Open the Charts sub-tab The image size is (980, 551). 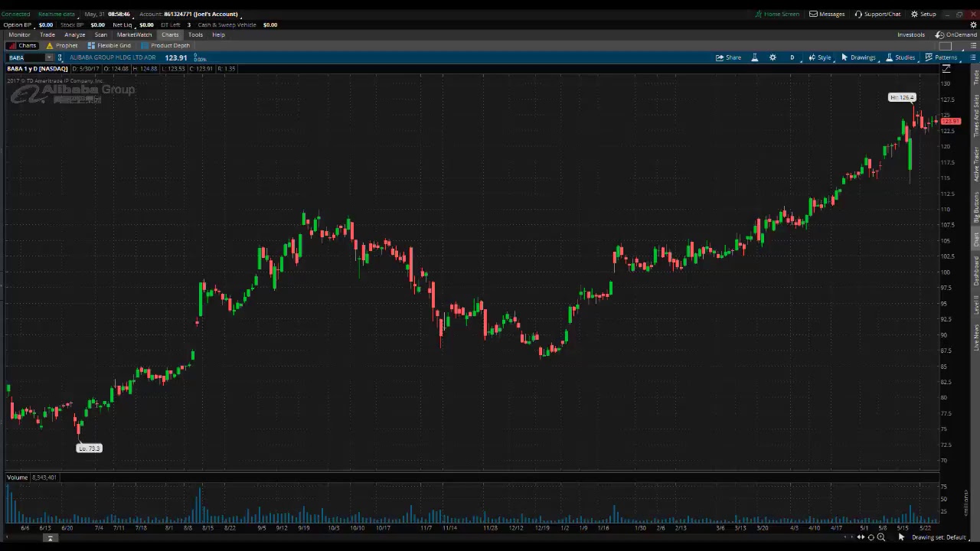22,45
